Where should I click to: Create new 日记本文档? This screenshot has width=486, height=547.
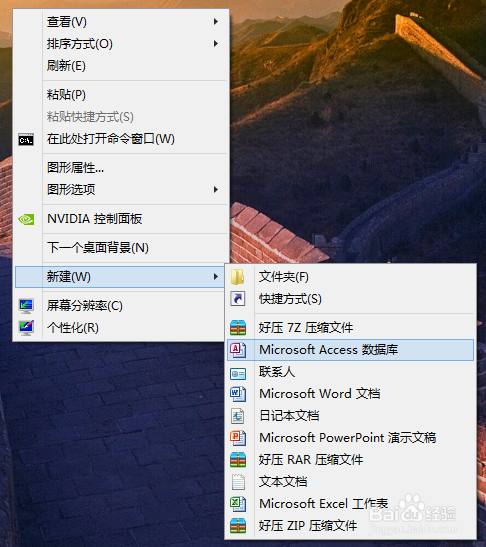(x=350, y=415)
